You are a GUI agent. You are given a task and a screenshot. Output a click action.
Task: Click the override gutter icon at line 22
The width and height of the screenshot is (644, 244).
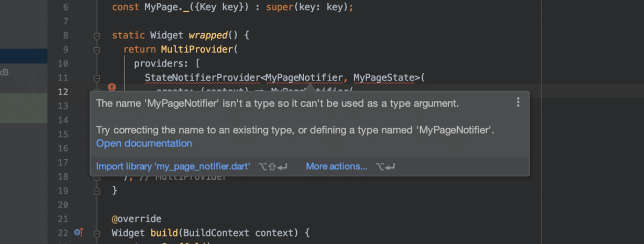[78, 233]
